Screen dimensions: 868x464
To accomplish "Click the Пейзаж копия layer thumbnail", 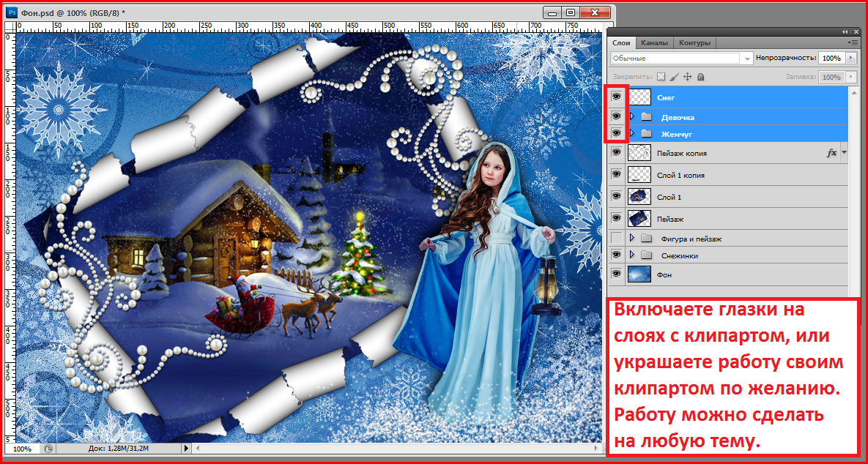I will point(639,153).
